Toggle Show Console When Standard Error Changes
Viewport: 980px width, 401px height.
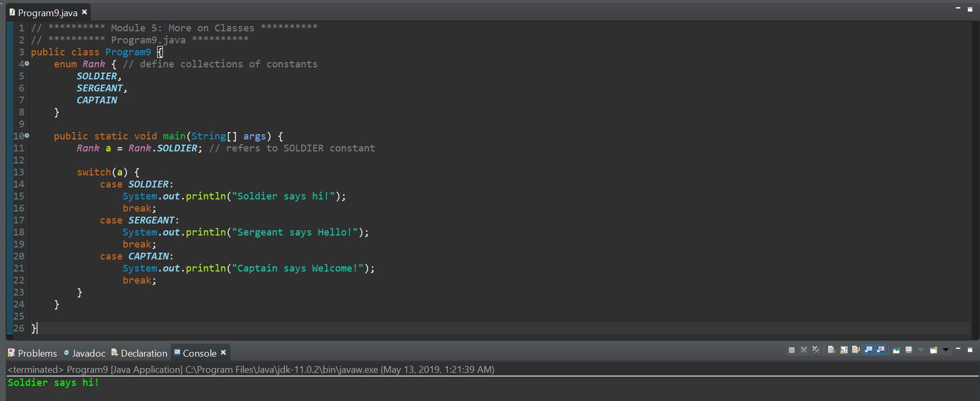[x=880, y=350]
